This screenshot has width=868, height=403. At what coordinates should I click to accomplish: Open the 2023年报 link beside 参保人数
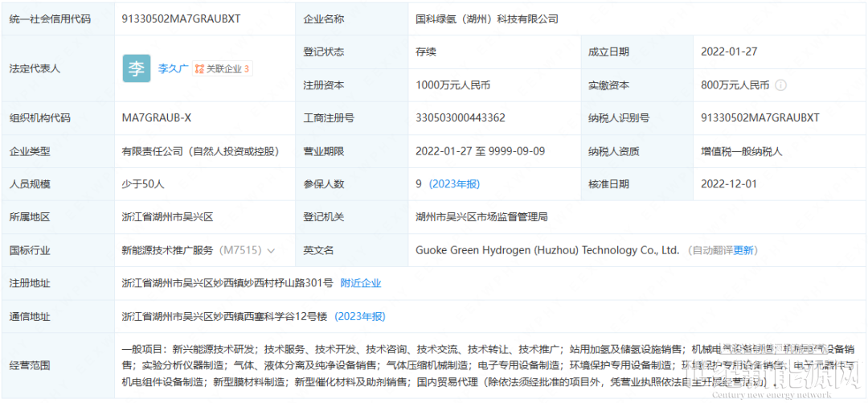tap(454, 184)
